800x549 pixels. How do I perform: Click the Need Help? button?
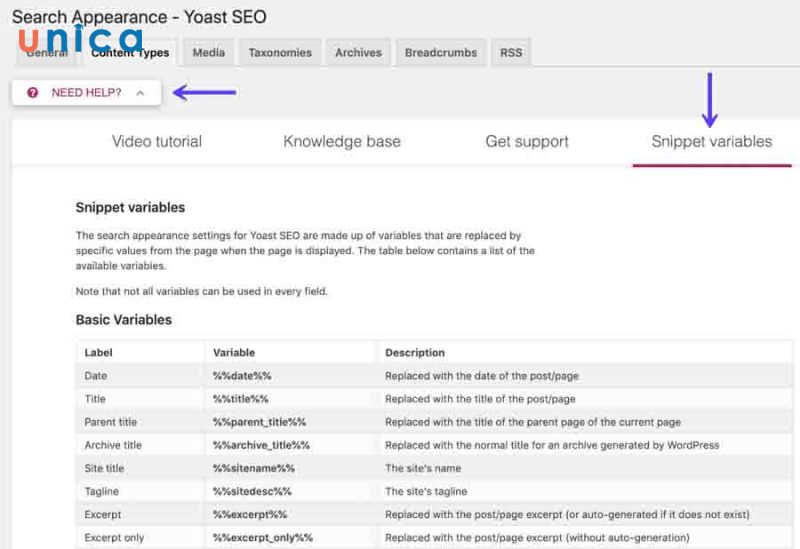86,93
